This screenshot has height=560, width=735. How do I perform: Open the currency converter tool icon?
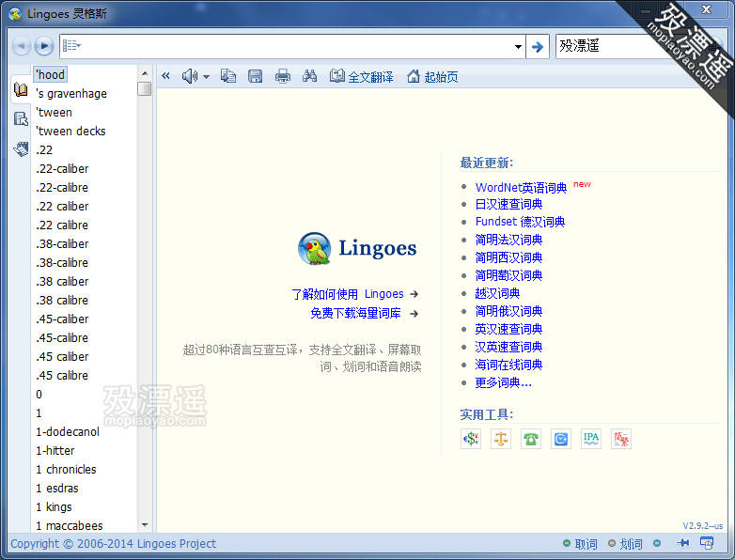(x=471, y=439)
